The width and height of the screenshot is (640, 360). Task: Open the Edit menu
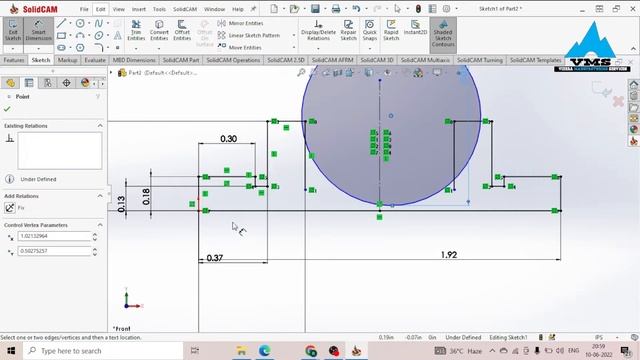100,9
